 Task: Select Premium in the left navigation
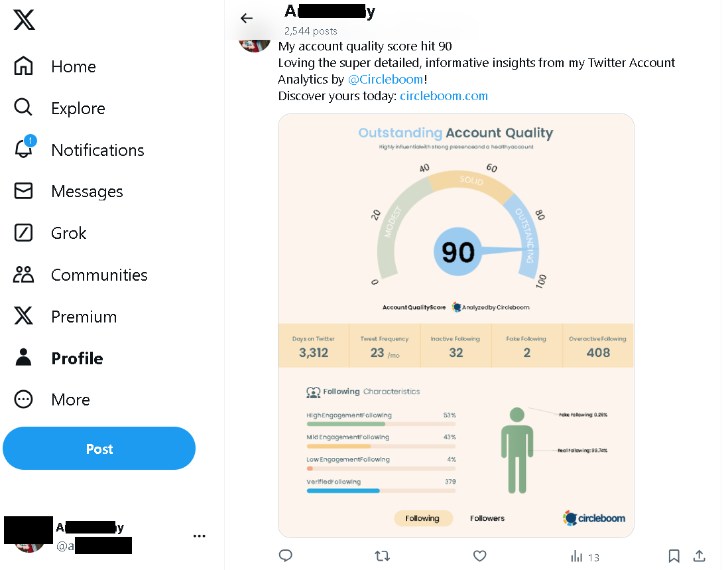click(23, 317)
